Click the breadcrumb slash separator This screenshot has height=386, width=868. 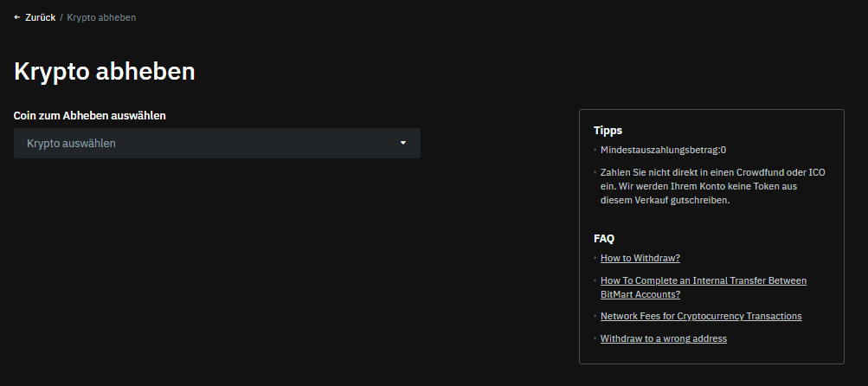61,17
